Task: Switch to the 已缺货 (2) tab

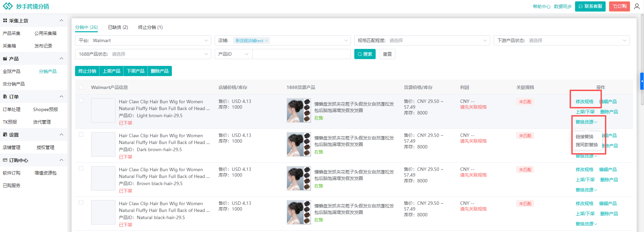Action: [x=118, y=27]
